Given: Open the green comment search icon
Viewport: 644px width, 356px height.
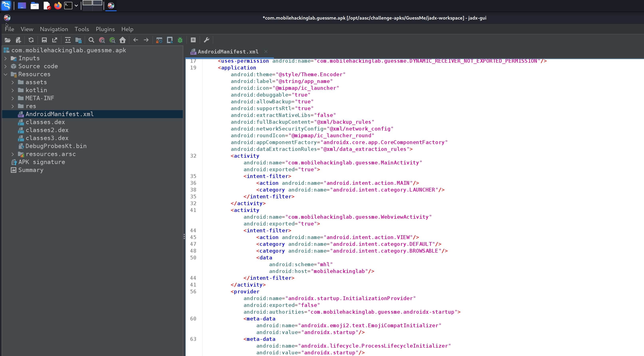Looking at the screenshot, I should coord(112,40).
